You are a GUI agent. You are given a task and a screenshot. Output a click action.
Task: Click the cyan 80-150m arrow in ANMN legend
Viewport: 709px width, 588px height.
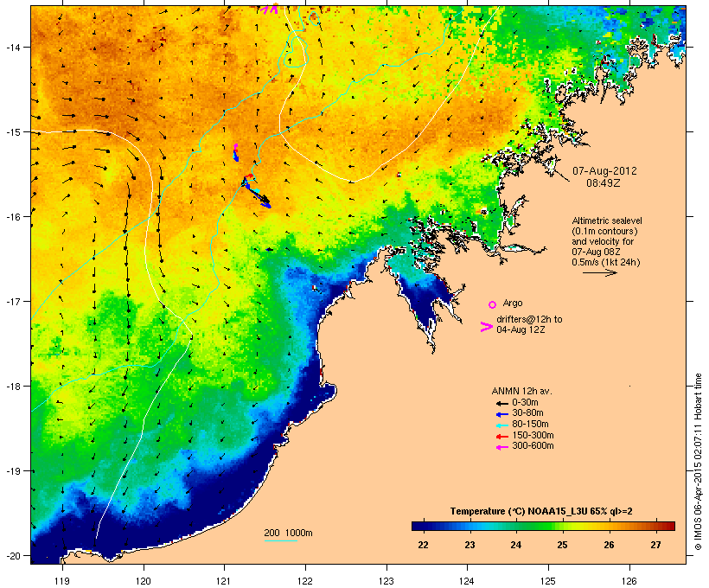(x=501, y=425)
